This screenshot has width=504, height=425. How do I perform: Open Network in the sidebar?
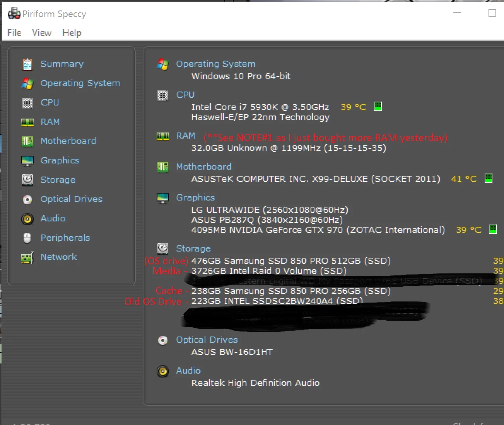(59, 257)
